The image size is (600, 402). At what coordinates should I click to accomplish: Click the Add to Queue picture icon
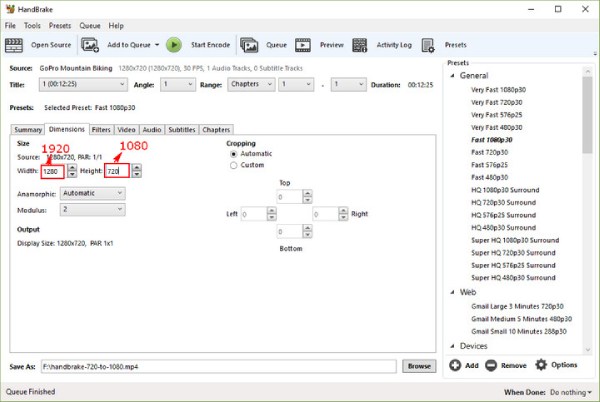[90, 45]
